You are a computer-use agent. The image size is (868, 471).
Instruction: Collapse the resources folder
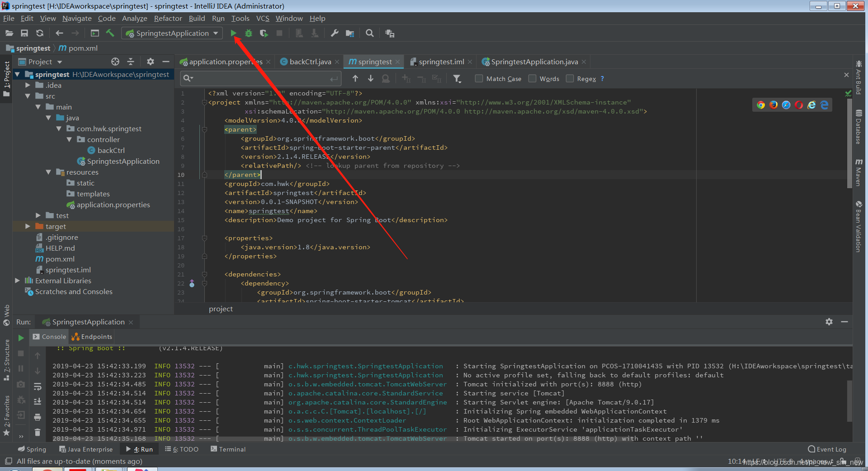[48, 172]
